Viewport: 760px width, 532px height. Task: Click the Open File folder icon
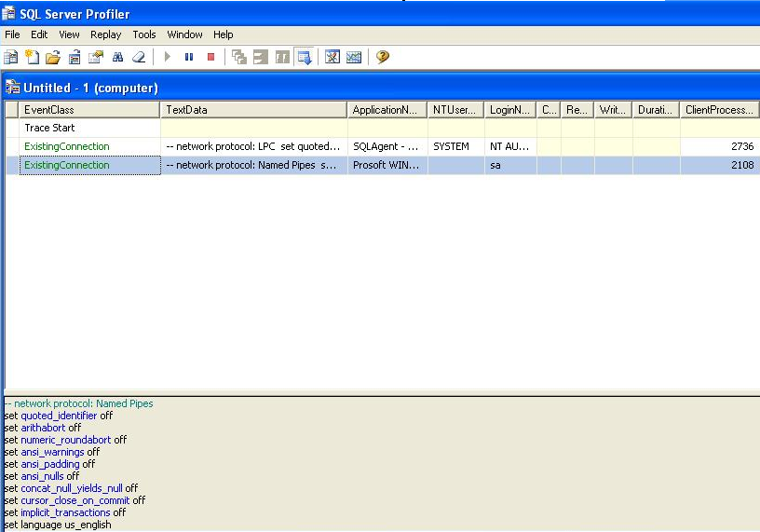tap(53, 57)
